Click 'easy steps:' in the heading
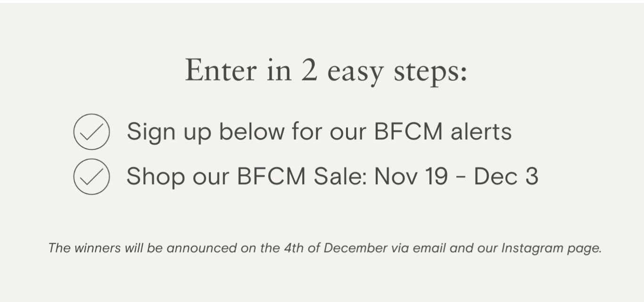The image size is (644, 302). click(397, 72)
